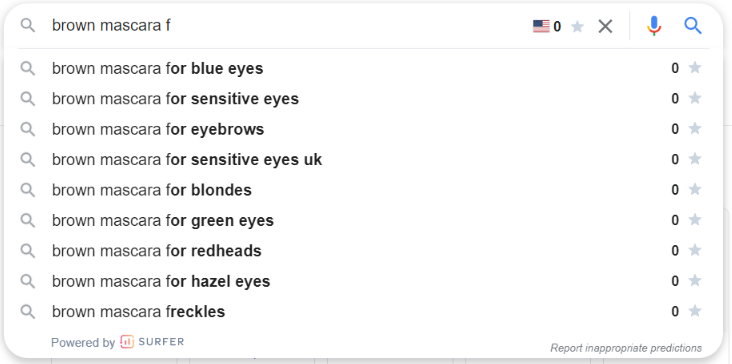Viewport: 732px width, 364px height.
Task: Click the blue search magnifier button
Action: point(693,26)
